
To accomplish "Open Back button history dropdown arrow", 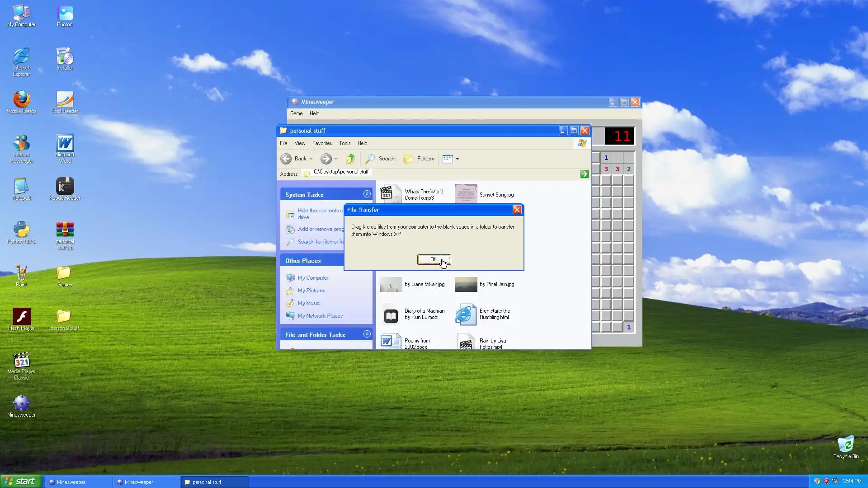I will [x=311, y=159].
